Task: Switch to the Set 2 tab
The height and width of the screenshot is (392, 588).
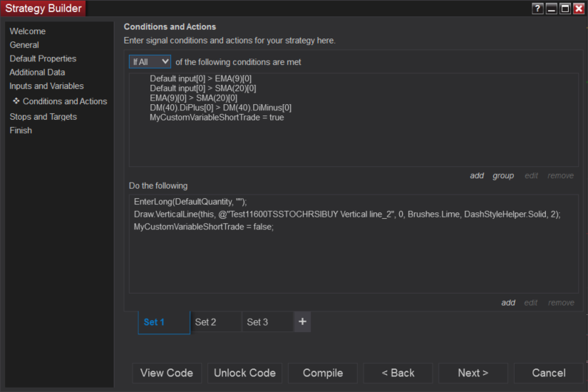Action: (216, 322)
